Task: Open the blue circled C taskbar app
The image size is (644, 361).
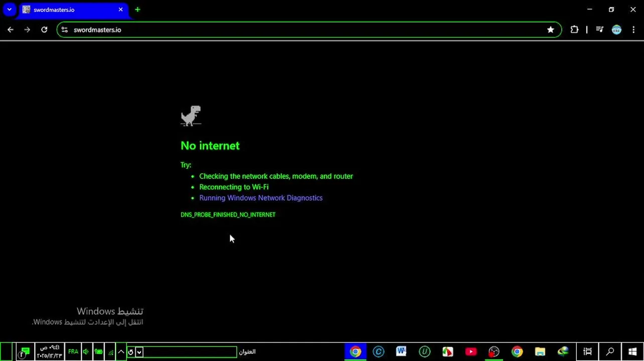Action: [378, 352]
